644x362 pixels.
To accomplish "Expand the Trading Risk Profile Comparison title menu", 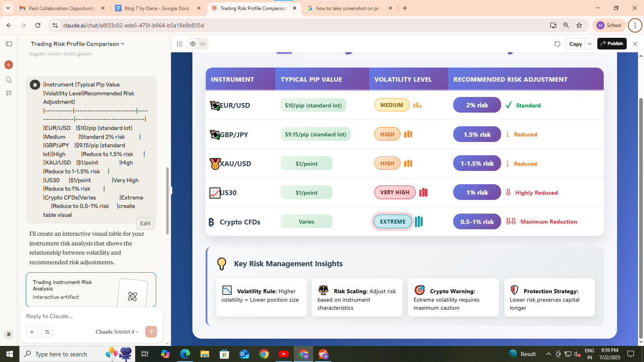I will pos(78,44).
